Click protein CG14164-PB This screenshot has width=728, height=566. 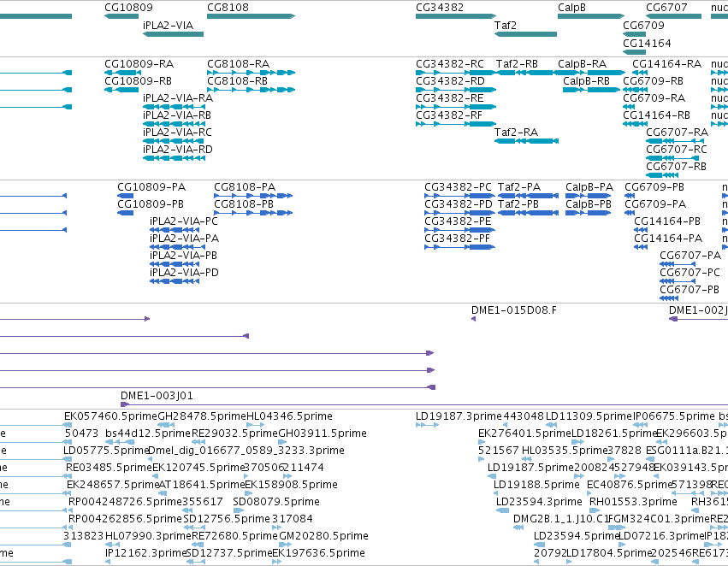pyautogui.click(x=641, y=230)
